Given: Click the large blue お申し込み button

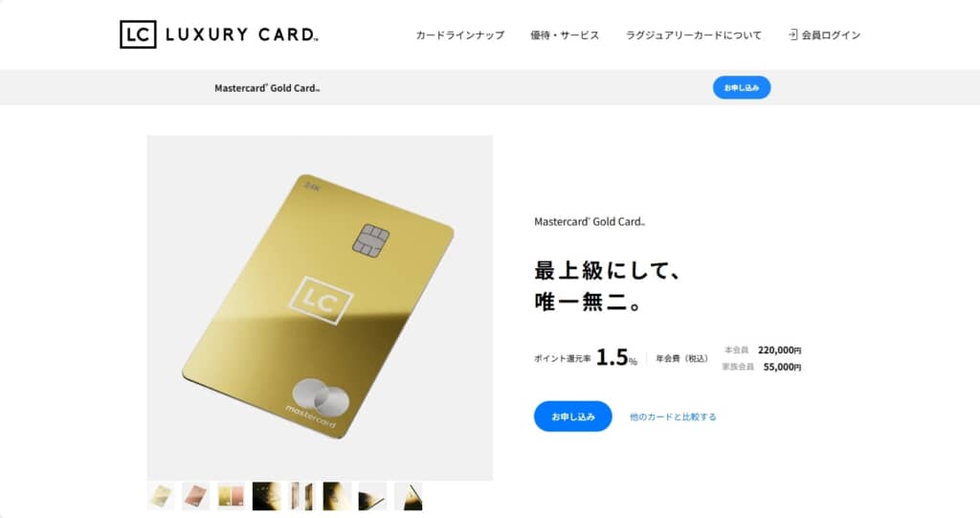Looking at the screenshot, I should 572,417.
